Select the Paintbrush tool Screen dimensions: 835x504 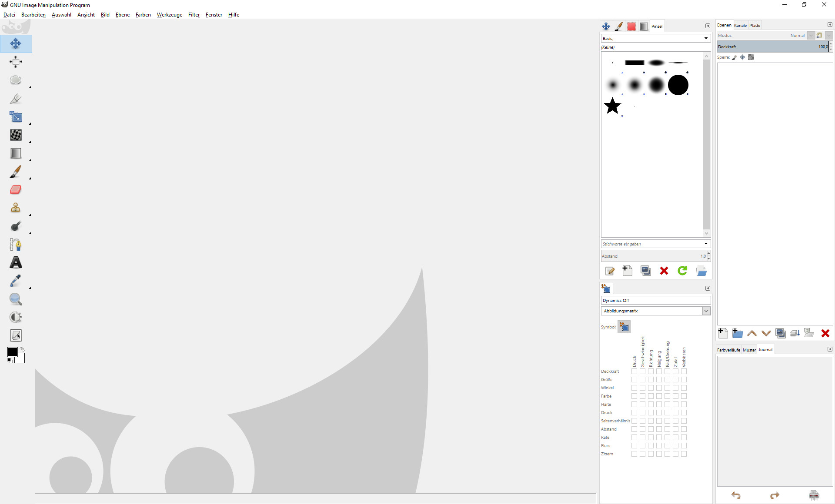16,172
